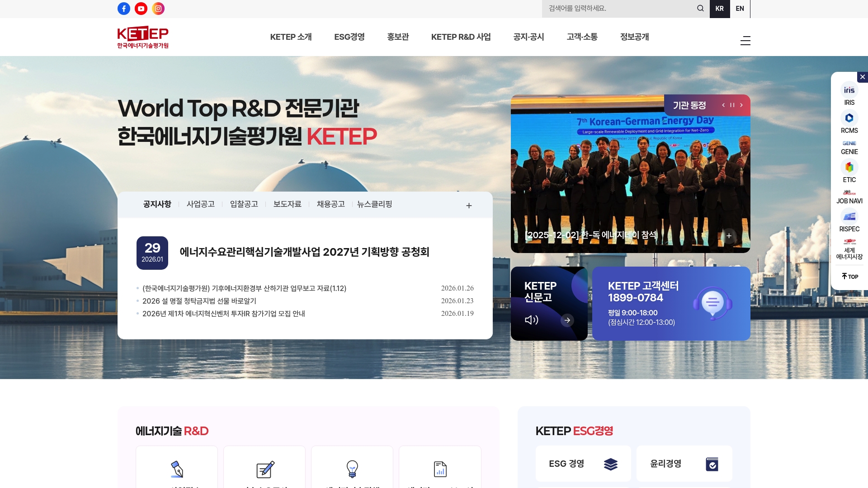
Task: Select the RISPEC sidebar icon
Action: 849,216
